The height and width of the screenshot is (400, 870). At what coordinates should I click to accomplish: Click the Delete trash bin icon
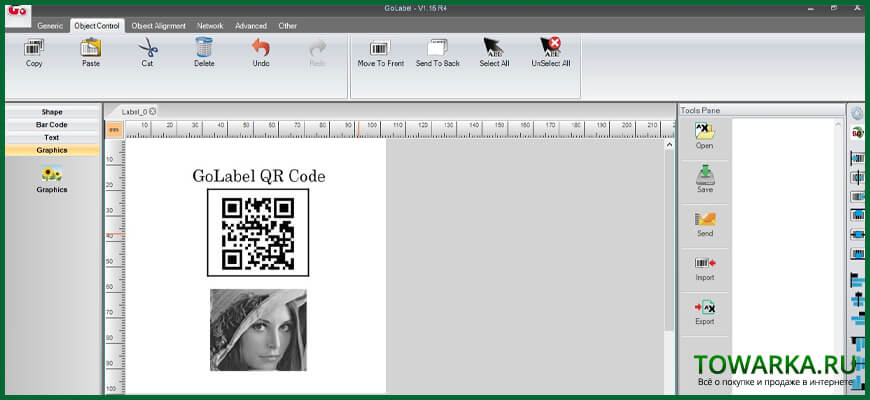point(204,47)
